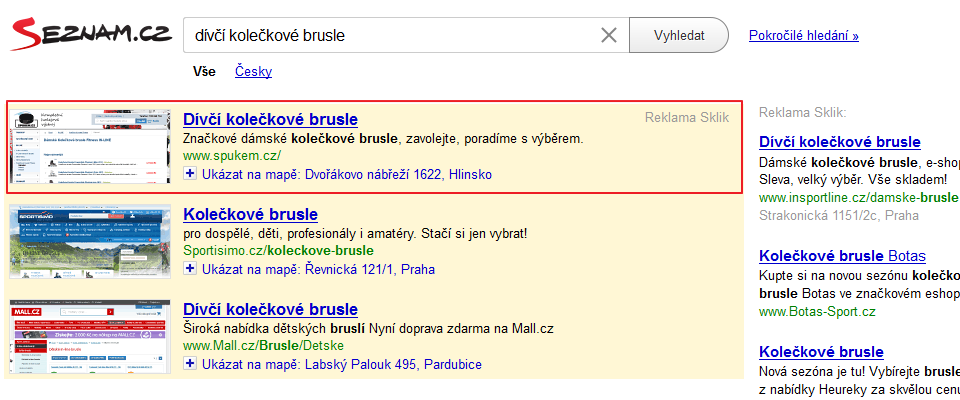Click the Seznam.cz logo
This screenshot has height=400, width=960.
click(90, 36)
